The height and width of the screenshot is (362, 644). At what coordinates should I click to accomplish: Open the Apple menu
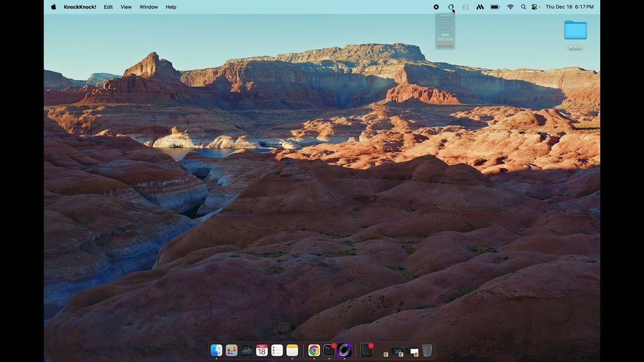tap(54, 7)
